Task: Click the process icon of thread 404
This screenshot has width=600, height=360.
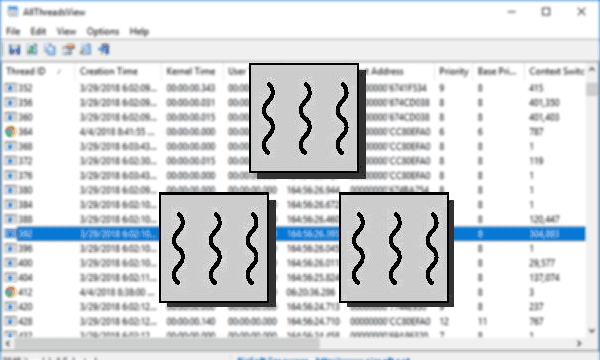Action: (11, 277)
